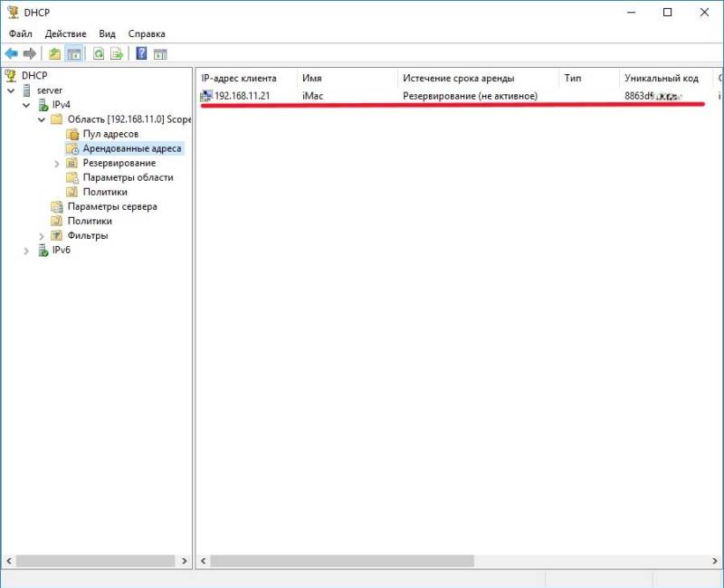Viewport: 724px width, 588px height.
Task: Select Параметры сервера in the tree
Action: (x=111, y=206)
